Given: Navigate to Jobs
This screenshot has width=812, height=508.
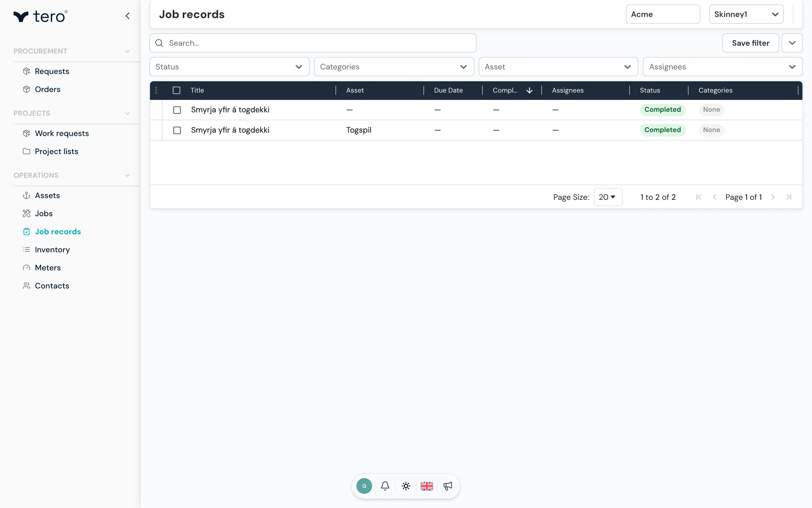Looking at the screenshot, I should click(44, 213).
